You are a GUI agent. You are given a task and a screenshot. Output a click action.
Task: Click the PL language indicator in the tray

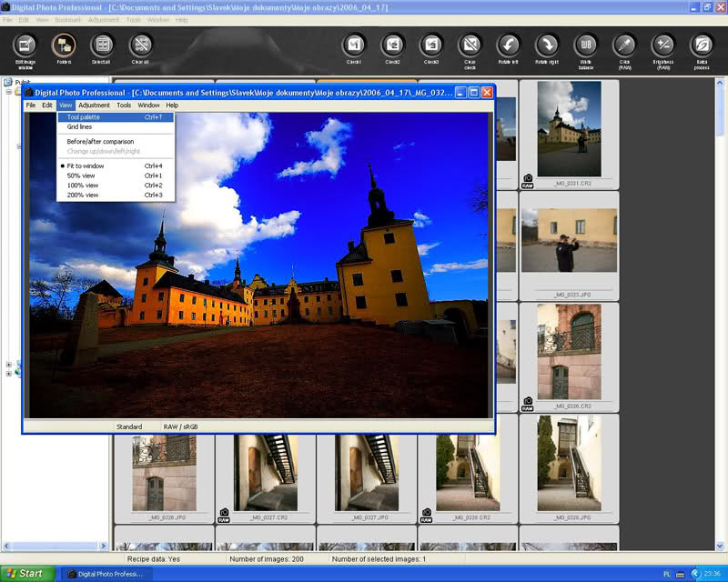(667, 575)
